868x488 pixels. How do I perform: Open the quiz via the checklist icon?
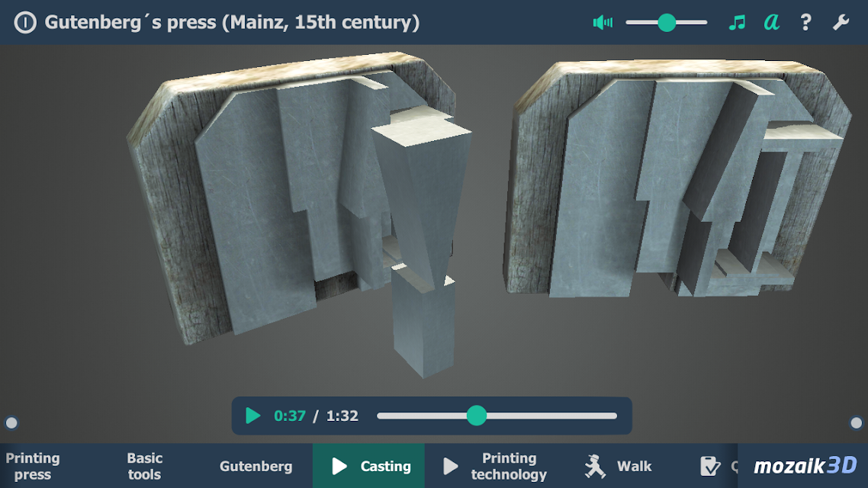tap(709, 467)
